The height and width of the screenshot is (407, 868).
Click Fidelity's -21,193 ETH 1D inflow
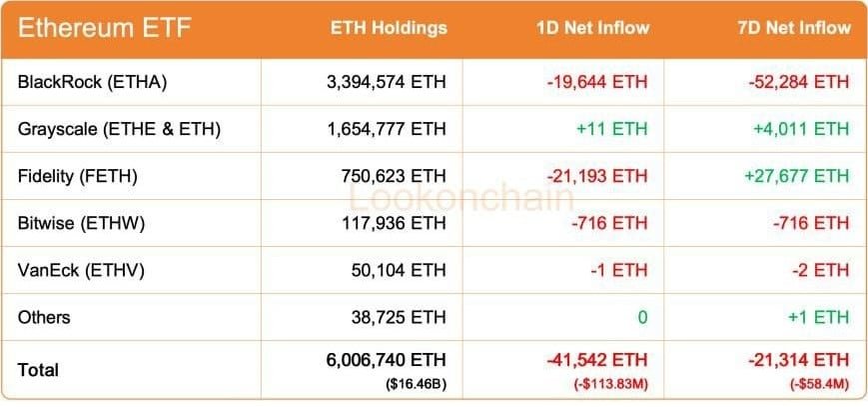(597, 176)
